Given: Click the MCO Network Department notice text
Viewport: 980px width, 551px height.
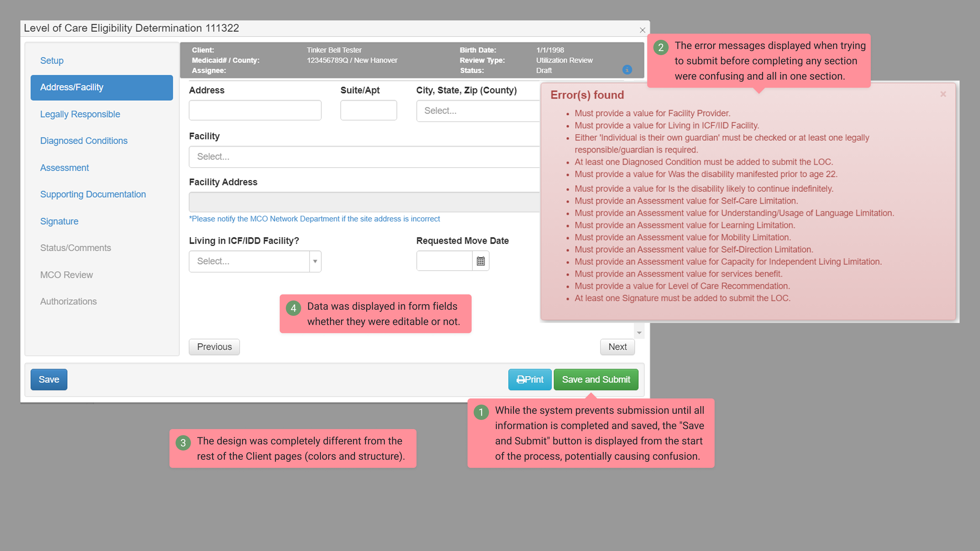Looking at the screenshot, I should click(314, 219).
